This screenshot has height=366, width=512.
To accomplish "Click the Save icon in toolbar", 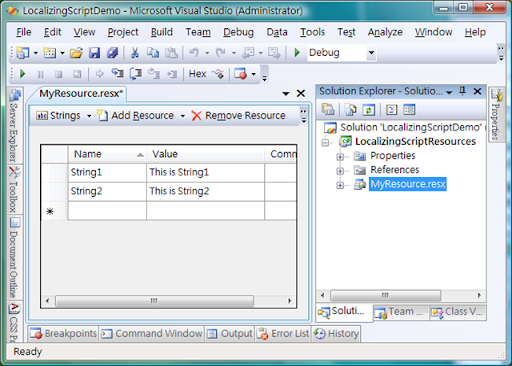I will coord(94,53).
